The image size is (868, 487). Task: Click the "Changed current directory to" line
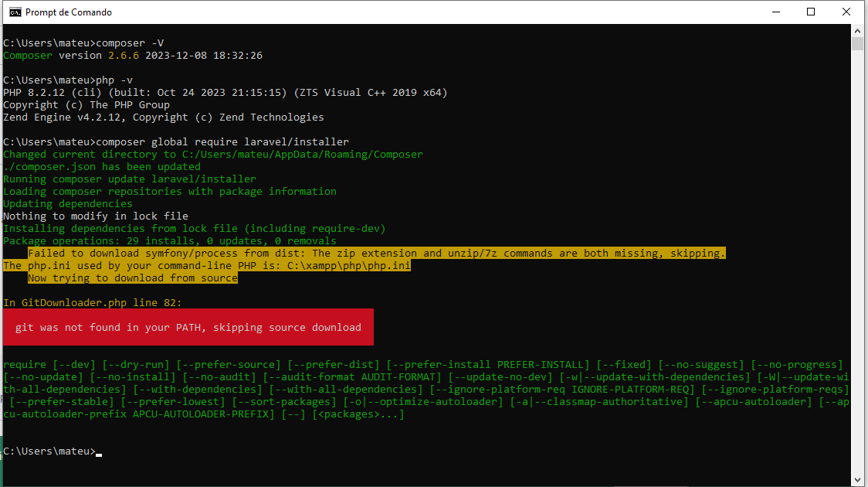pyautogui.click(x=213, y=154)
